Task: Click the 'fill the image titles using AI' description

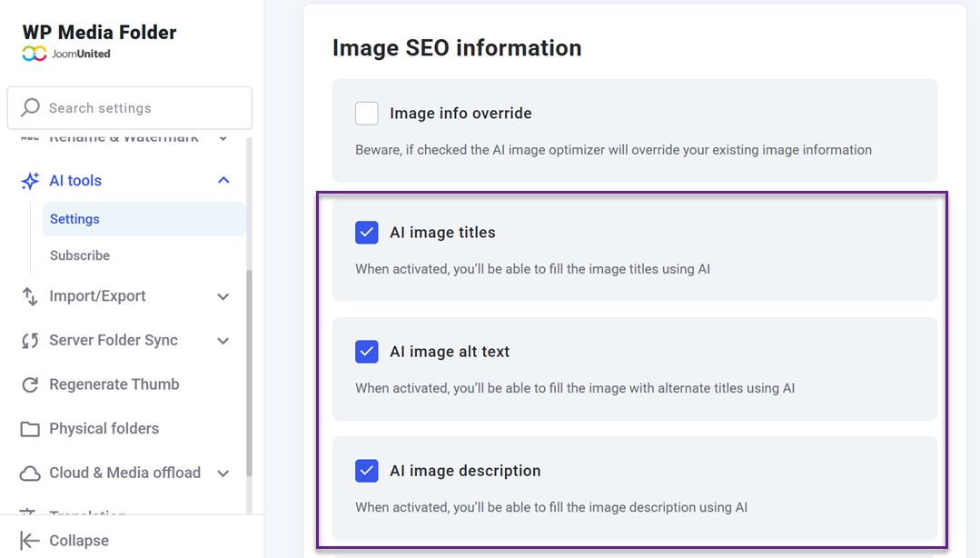Action: pyautogui.click(x=532, y=269)
